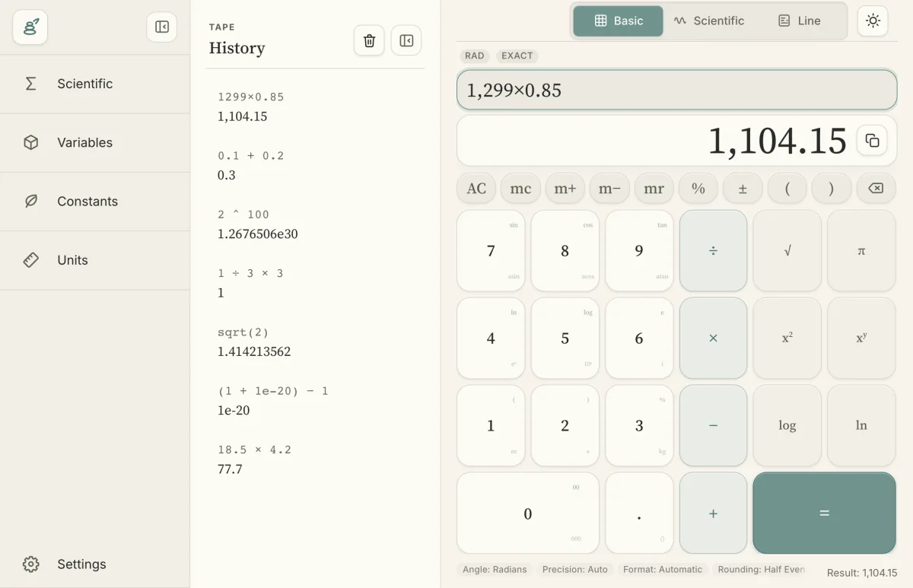Click the mc memory clear key
Screen dimensions: 913x588
click(x=520, y=189)
